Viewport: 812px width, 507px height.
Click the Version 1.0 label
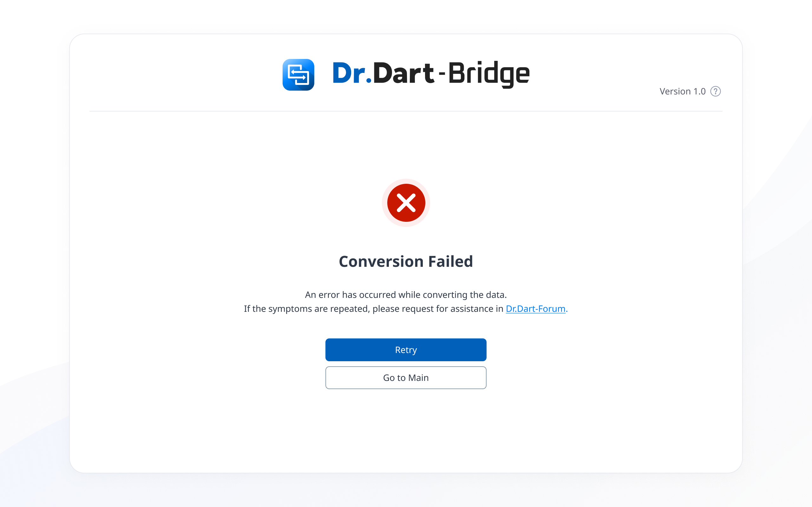tap(682, 92)
